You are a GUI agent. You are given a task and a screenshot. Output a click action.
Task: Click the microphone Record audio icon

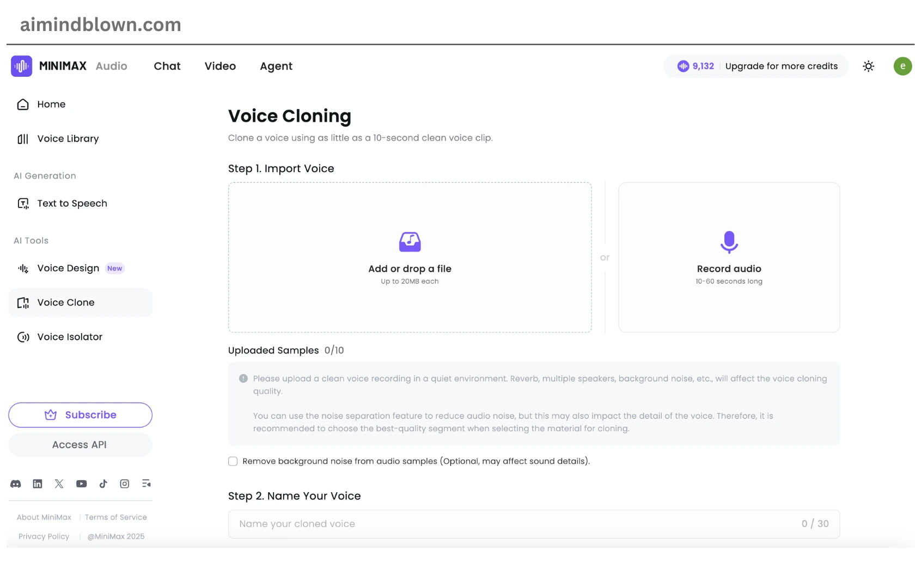point(729,242)
